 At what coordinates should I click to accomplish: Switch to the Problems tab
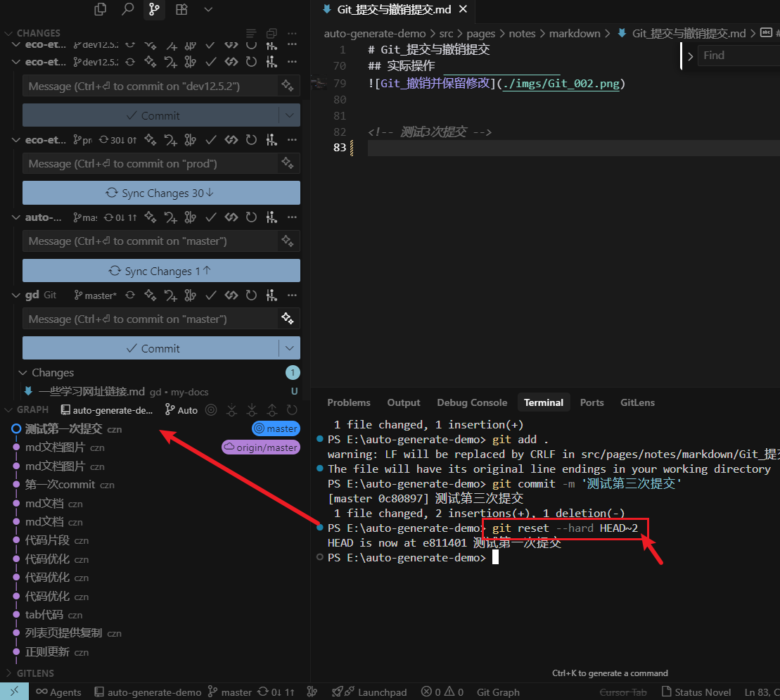coord(348,402)
